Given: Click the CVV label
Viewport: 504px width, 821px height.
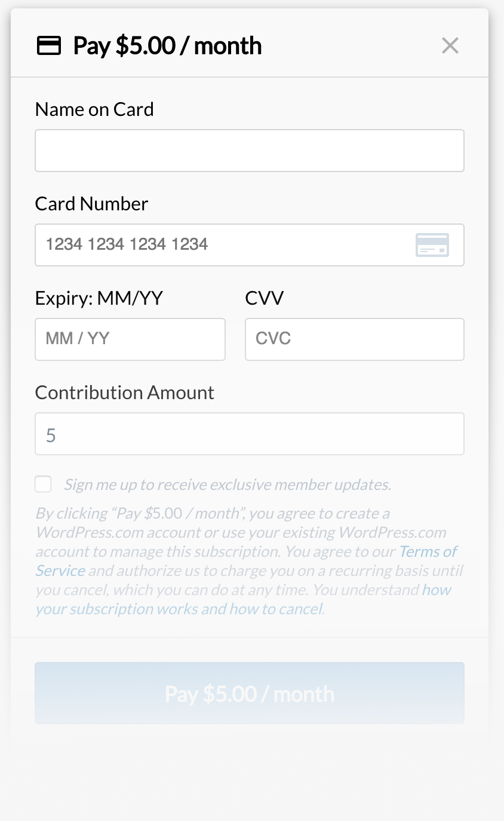Looking at the screenshot, I should click(265, 298).
